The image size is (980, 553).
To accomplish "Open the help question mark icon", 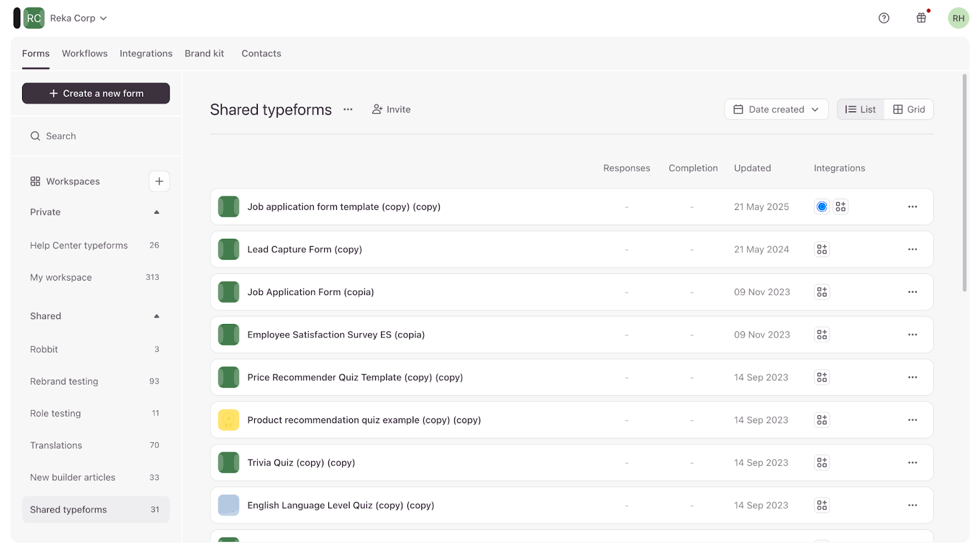I will pos(883,18).
